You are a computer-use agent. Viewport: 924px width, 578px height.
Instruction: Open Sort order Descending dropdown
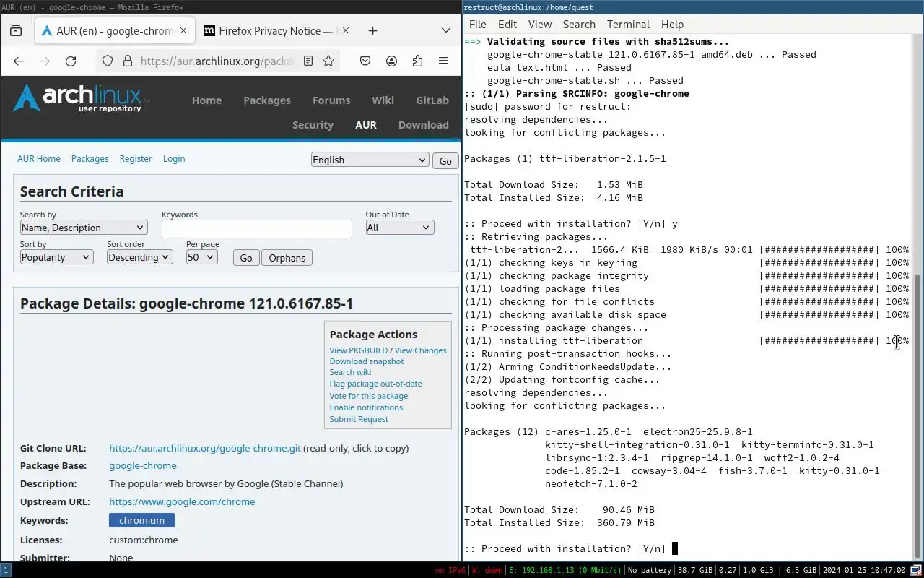139,257
